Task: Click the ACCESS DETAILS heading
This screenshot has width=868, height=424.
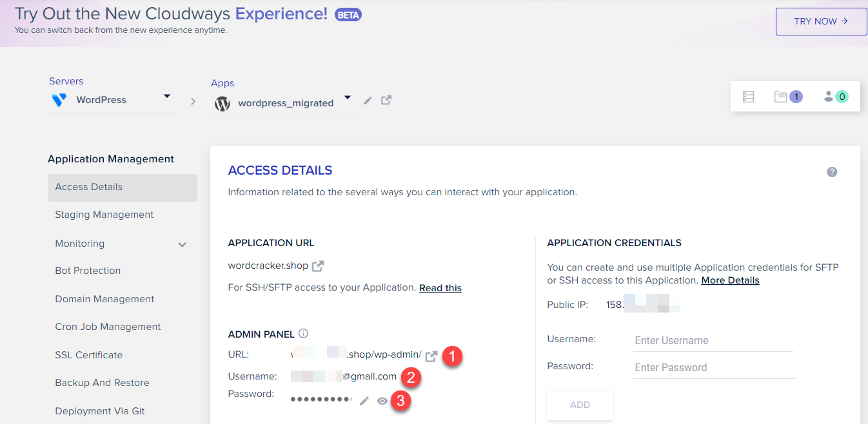Action: pyautogui.click(x=281, y=171)
